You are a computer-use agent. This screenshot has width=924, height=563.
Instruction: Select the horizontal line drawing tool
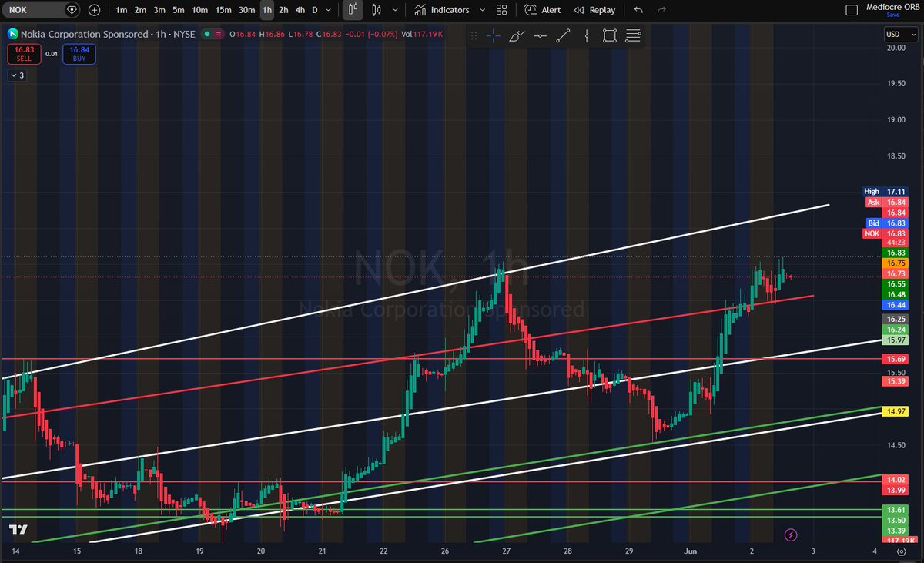pos(540,36)
